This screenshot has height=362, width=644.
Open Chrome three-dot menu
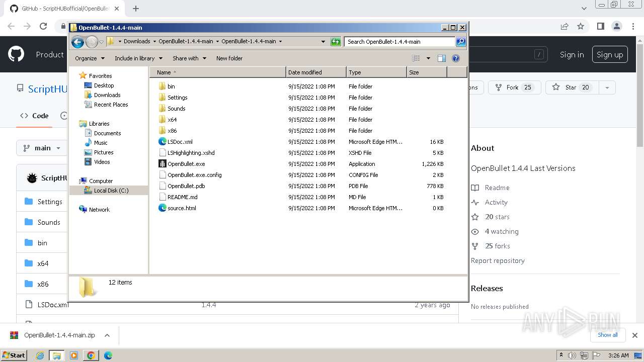(633, 26)
